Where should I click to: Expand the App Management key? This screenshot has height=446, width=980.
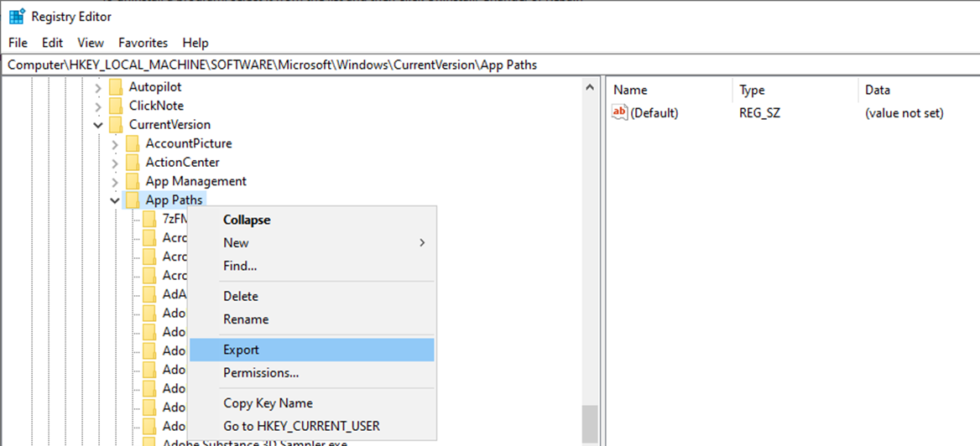pyautogui.click(x=114, y=182)
